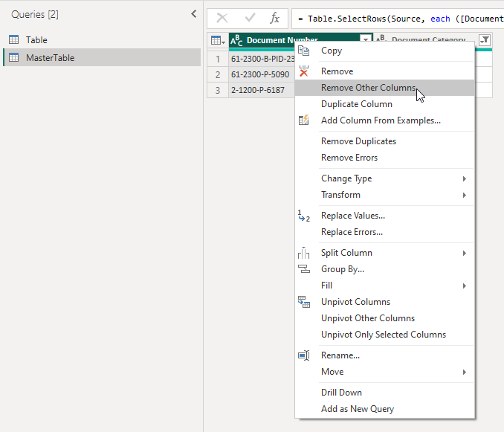Expand the Fill submenu arrow
The width and height of the screenshot is (504, 432).
click(464, 286)
